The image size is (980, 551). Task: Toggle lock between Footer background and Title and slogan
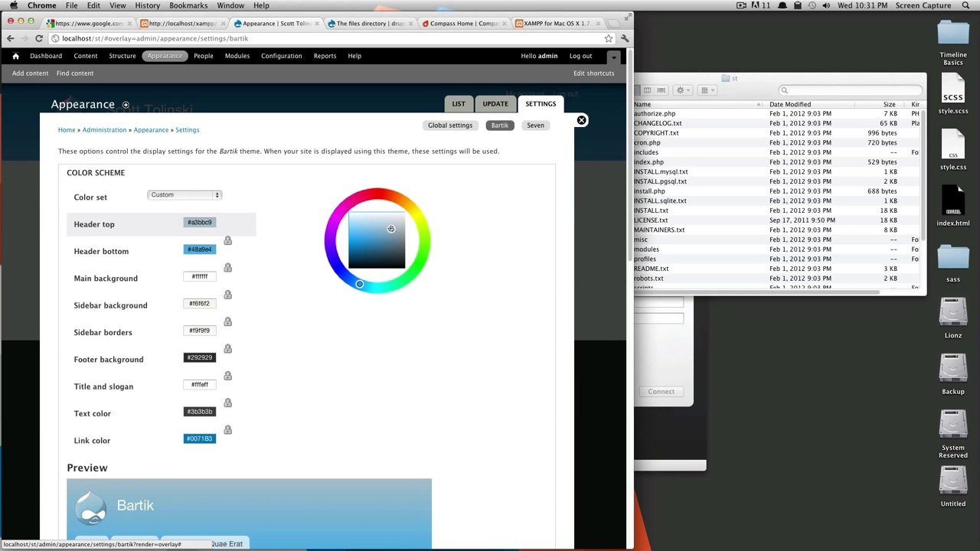[x=227, y=376]
